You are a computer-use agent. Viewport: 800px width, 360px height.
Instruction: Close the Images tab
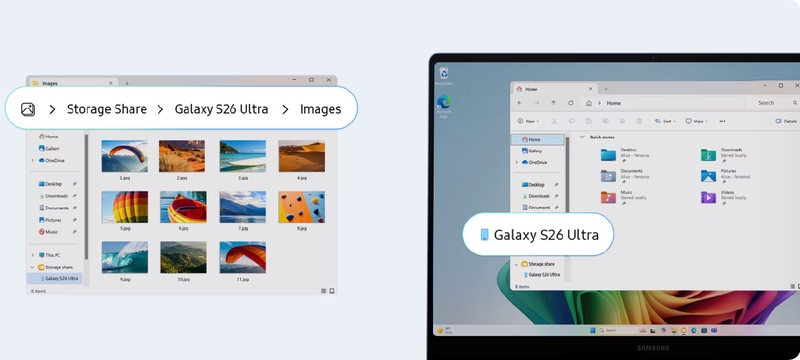coord(110,83)
